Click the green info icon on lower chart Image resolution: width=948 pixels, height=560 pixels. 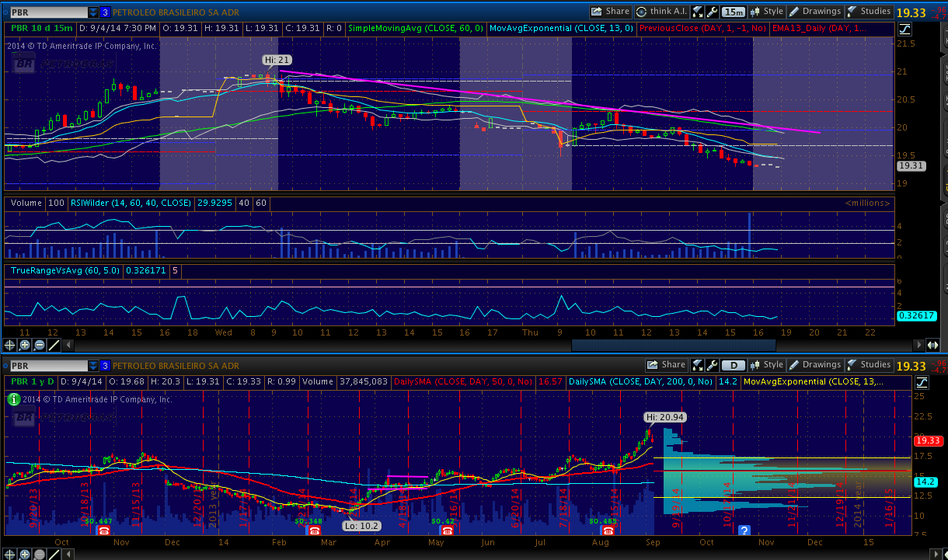[x=13, y=399]
